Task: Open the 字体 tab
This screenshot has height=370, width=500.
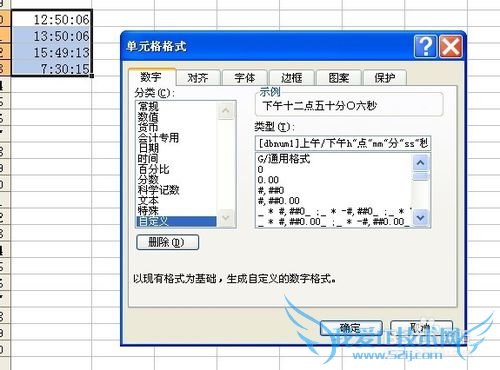Action: click(x=245, y=78)
